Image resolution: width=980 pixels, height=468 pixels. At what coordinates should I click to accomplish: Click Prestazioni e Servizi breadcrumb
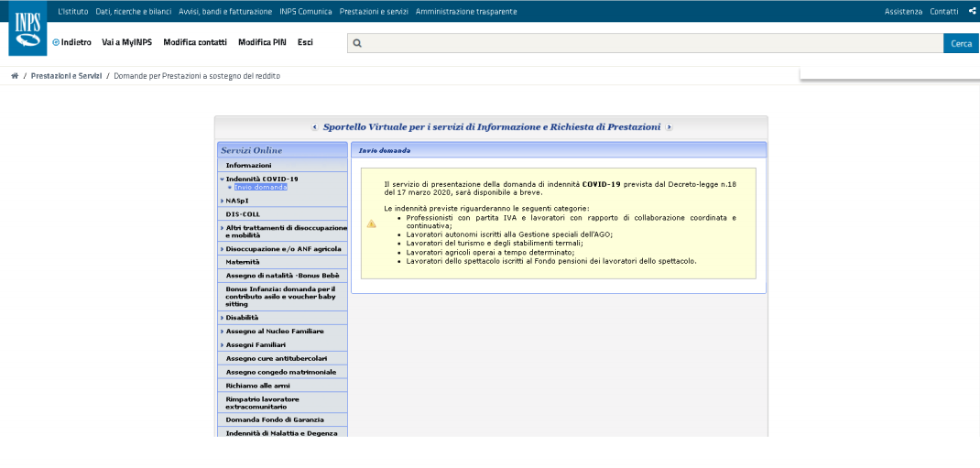click(x=66, y=76)
